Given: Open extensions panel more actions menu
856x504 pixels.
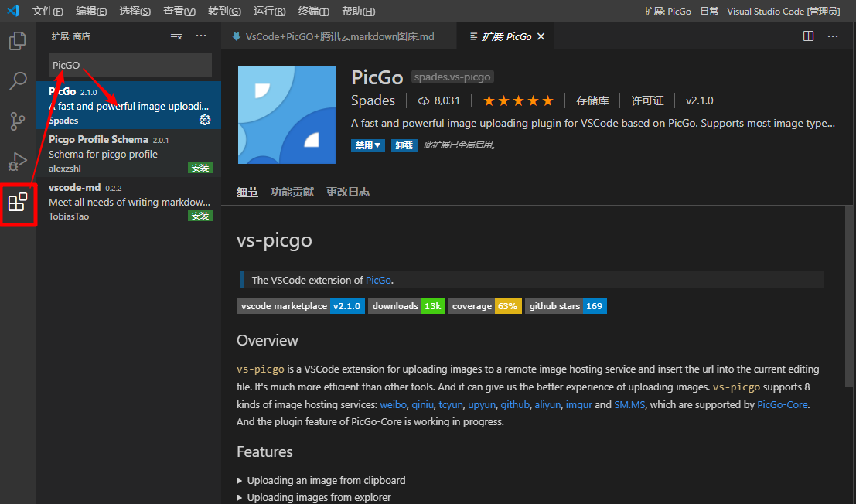Looking at the screenshot, I should pyautogui.click(x=202, y=36).
